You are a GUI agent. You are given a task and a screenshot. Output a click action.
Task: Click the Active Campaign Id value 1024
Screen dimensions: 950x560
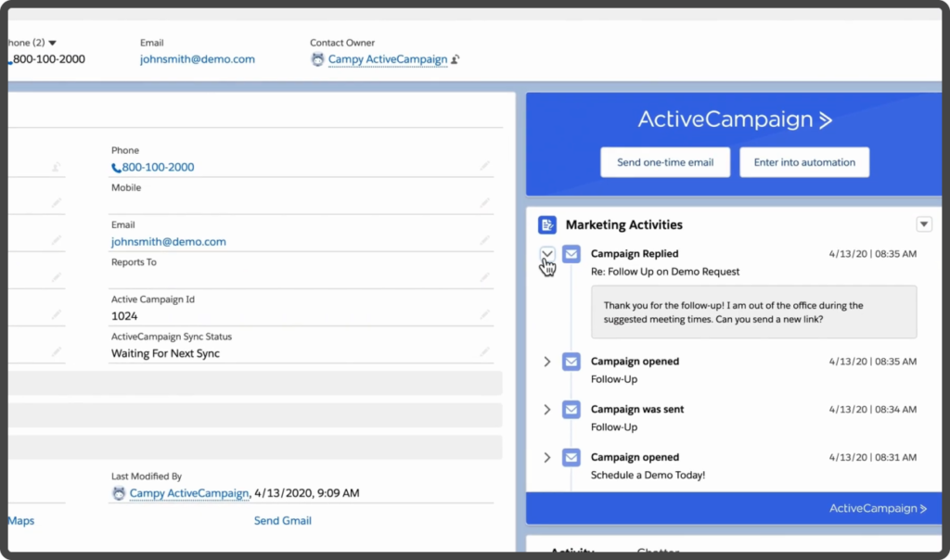click(x=124, y=316)
